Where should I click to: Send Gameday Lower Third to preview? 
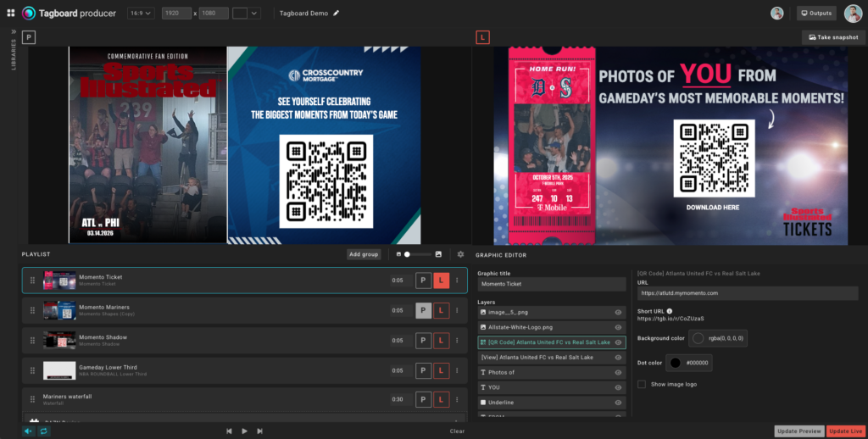tap(424, 370)
